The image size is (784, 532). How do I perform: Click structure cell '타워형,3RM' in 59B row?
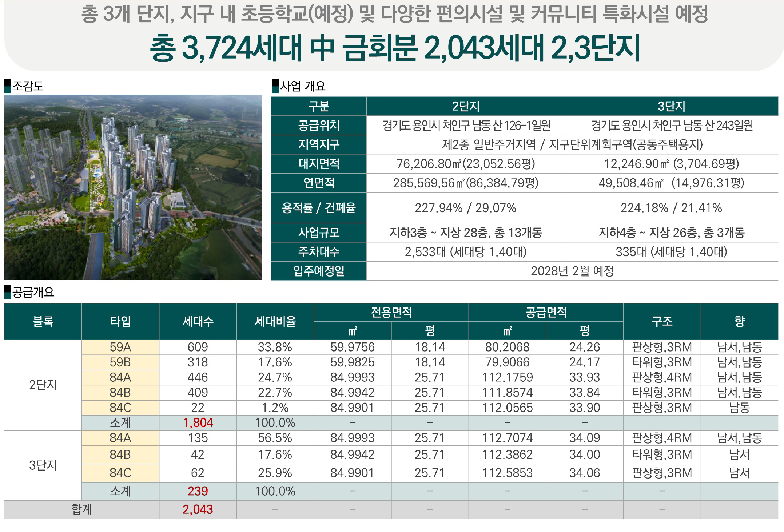point(662,362)
